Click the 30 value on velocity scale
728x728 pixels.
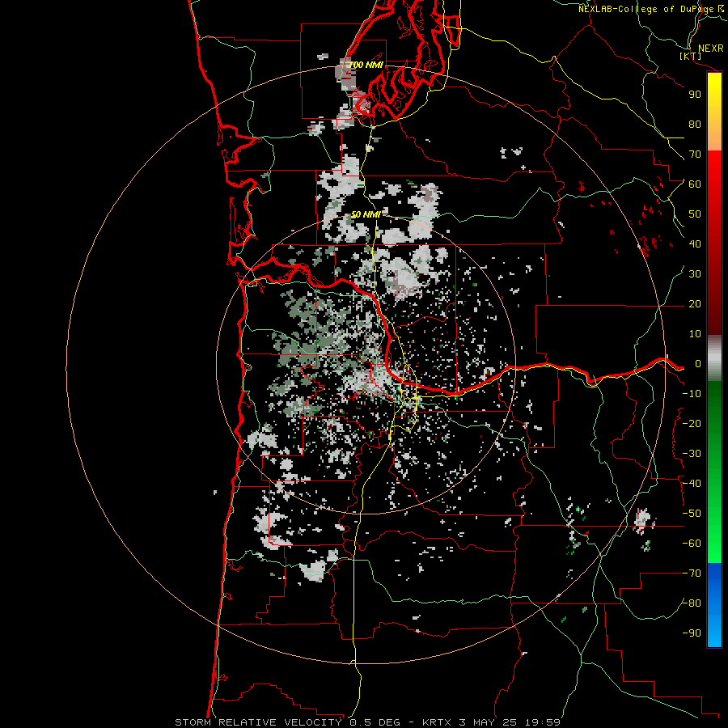[695, 274]
